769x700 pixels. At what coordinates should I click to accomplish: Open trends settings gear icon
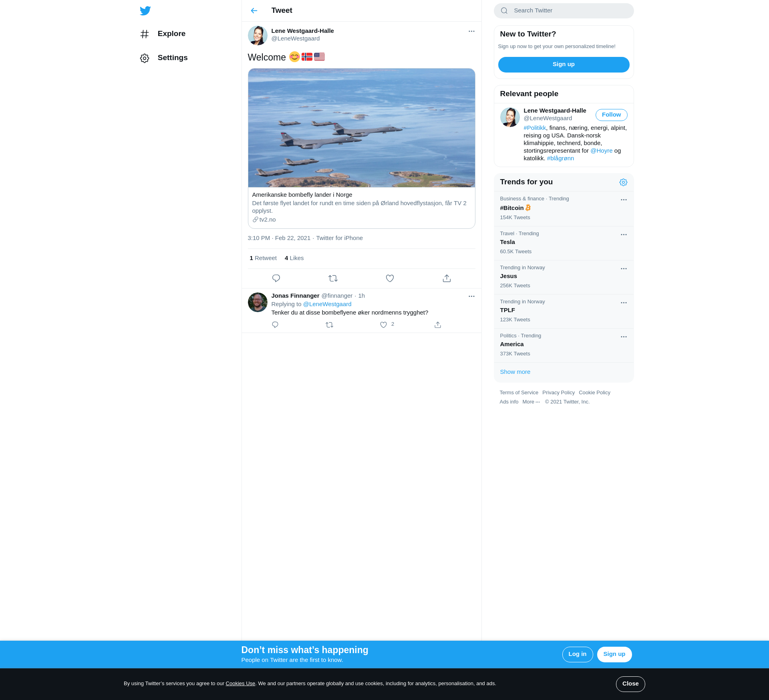pos(623,182)
